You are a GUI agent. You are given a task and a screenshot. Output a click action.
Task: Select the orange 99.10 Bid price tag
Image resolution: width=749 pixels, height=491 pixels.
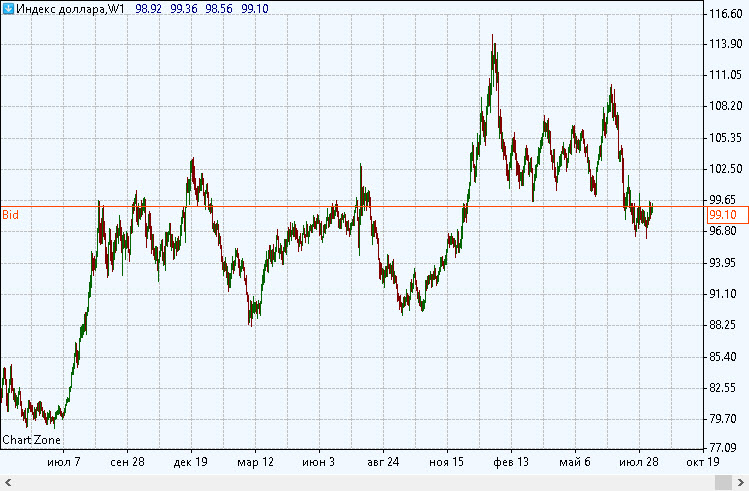tap(724, 215)
